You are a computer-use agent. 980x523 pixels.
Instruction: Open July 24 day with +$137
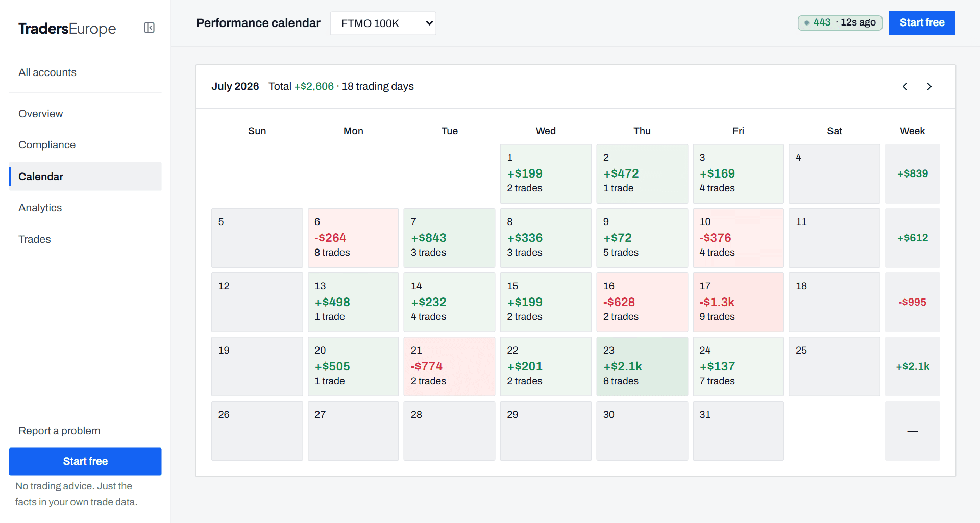pyautogui.click(x=738, y=367)
